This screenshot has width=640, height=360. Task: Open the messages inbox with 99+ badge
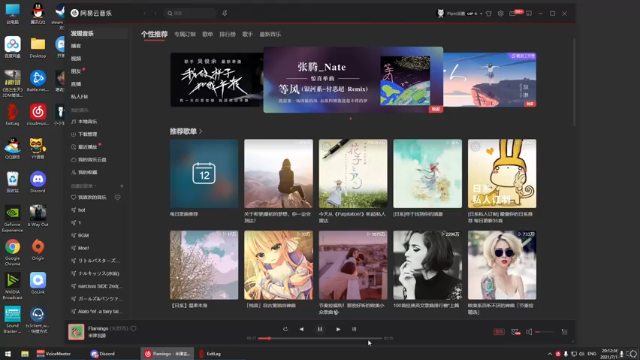[513, 13]
